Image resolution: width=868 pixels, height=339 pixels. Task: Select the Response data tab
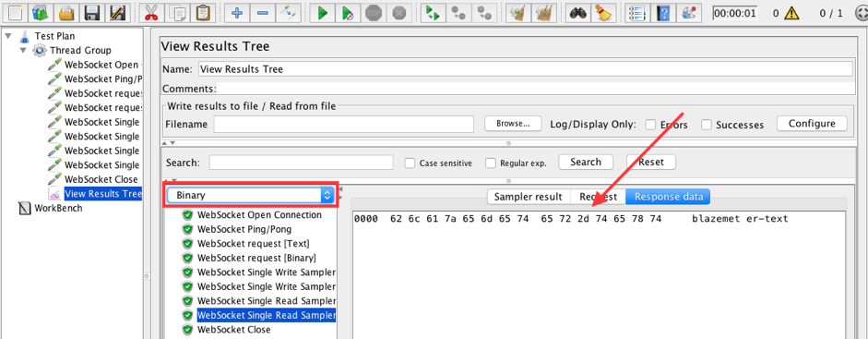click(669, 197)
